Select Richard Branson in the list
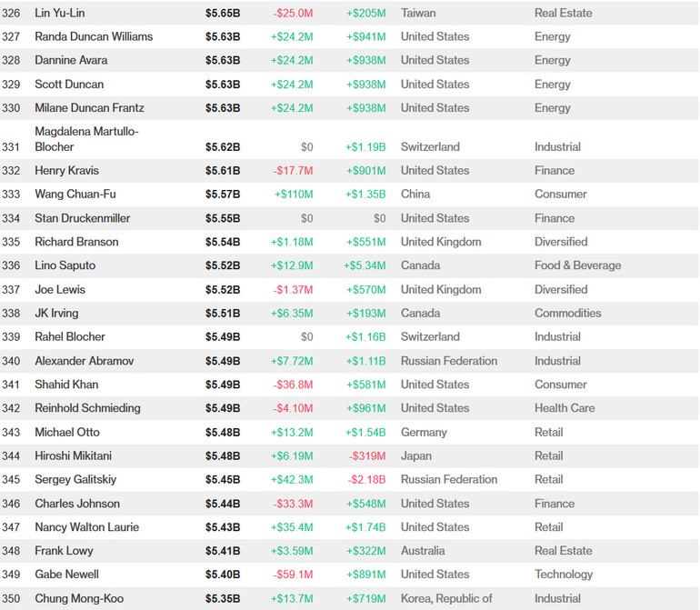This screenshot has height=610, width=700. coord(76,242)
